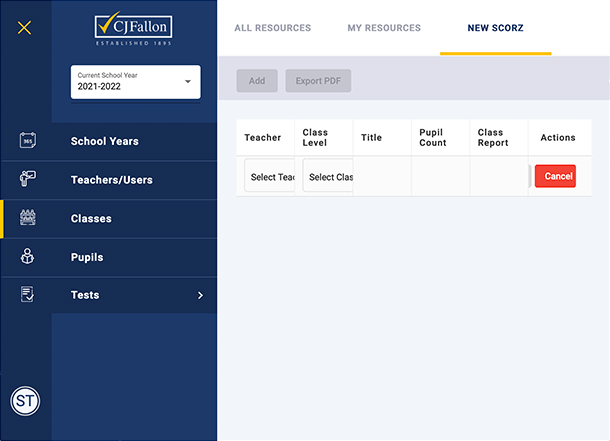The height and width of the screenshot is (441, 610).
Task: Click the CJ Fallon logo
Action: [134, 30]
